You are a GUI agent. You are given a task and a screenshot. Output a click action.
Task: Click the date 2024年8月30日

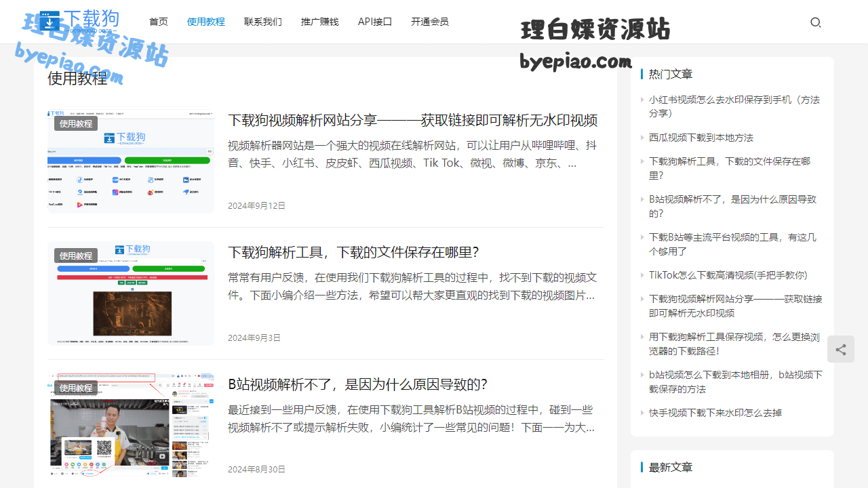pos(256,469)
